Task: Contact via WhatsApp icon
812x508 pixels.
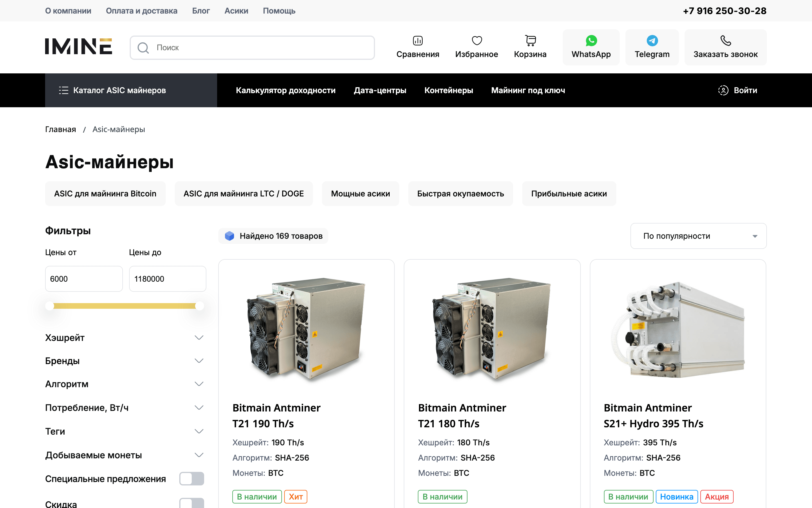Action: pyautogui.click(x=591, y=41)
